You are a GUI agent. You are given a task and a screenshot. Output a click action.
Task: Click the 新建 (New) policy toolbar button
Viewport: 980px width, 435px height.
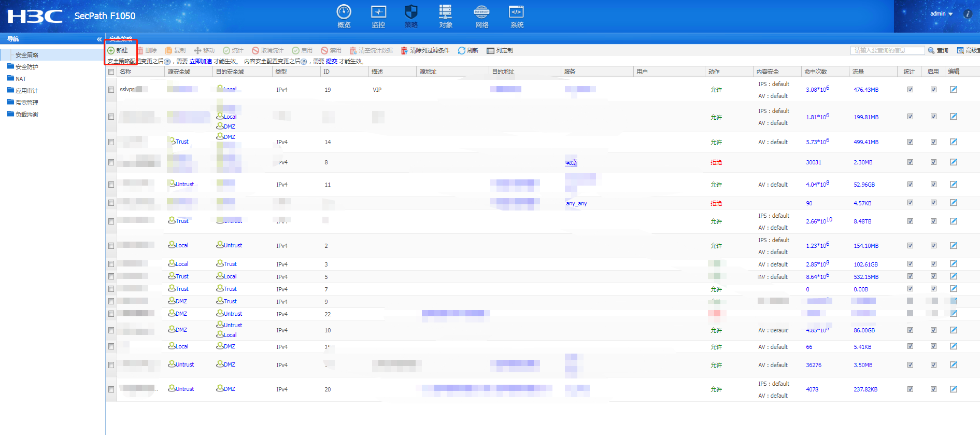tap(118, 50)
